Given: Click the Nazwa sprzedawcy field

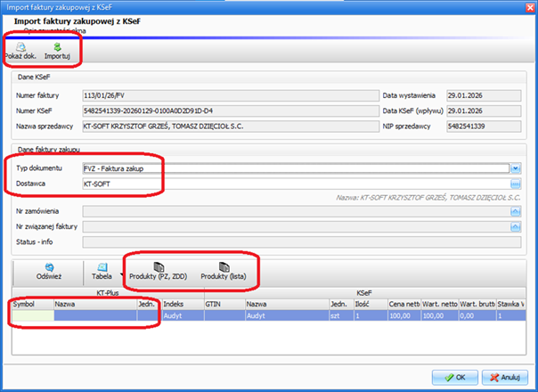Looking at the screenshot, I should (231, 127).
